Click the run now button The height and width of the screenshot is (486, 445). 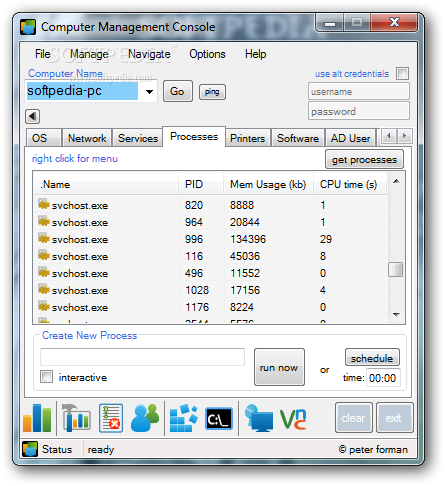(x=279, y=367)
